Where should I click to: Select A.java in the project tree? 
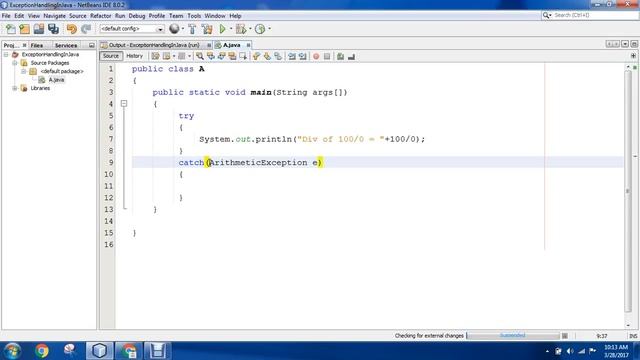(x=56, y=80)
